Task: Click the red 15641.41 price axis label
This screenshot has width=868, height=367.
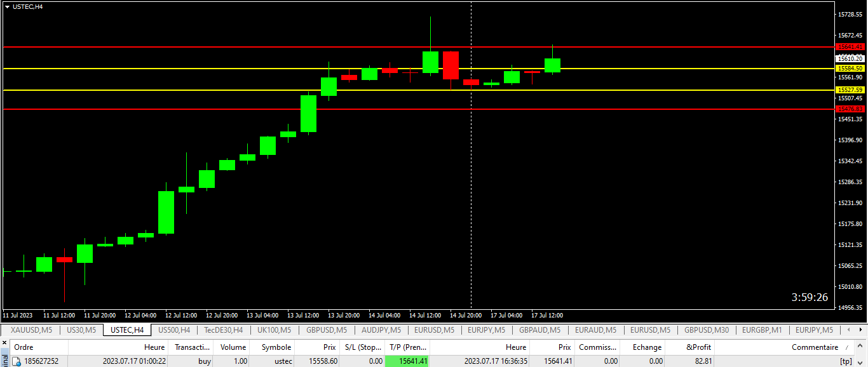Action: tap(850, 46)
